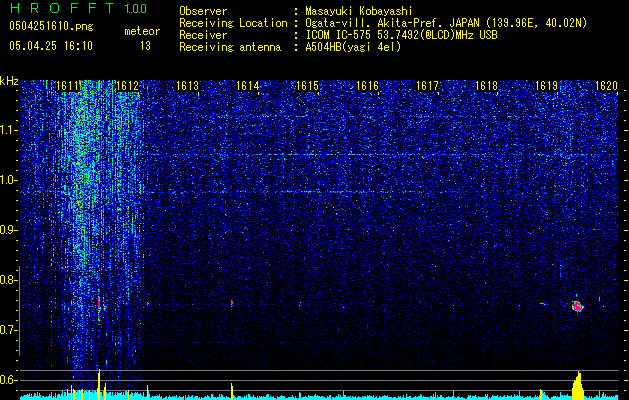Select the antenna value A504HB(yagi 4el)

tap(353, 47)
